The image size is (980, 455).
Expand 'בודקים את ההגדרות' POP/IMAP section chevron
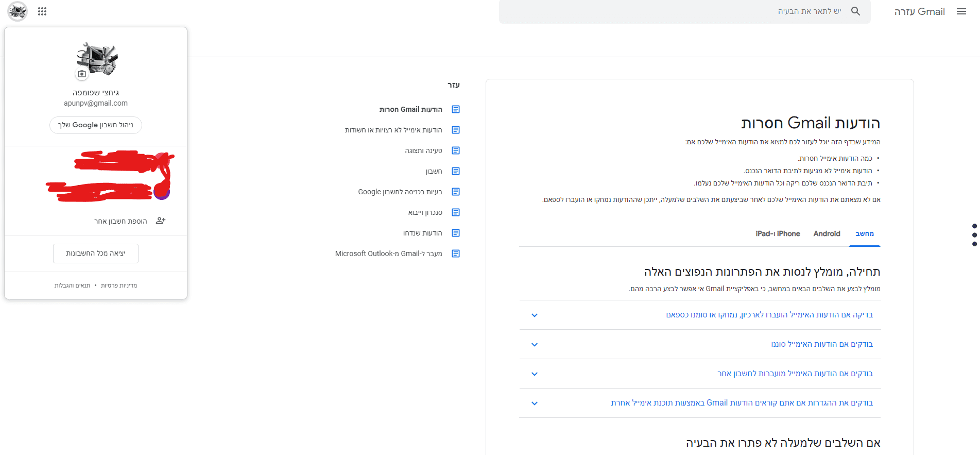click(x=535, y=403)
